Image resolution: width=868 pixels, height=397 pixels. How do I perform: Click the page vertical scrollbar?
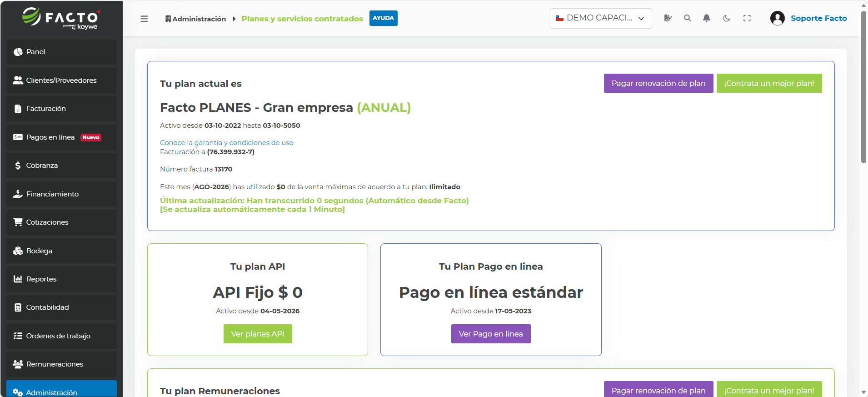click(x=863, y=86)
